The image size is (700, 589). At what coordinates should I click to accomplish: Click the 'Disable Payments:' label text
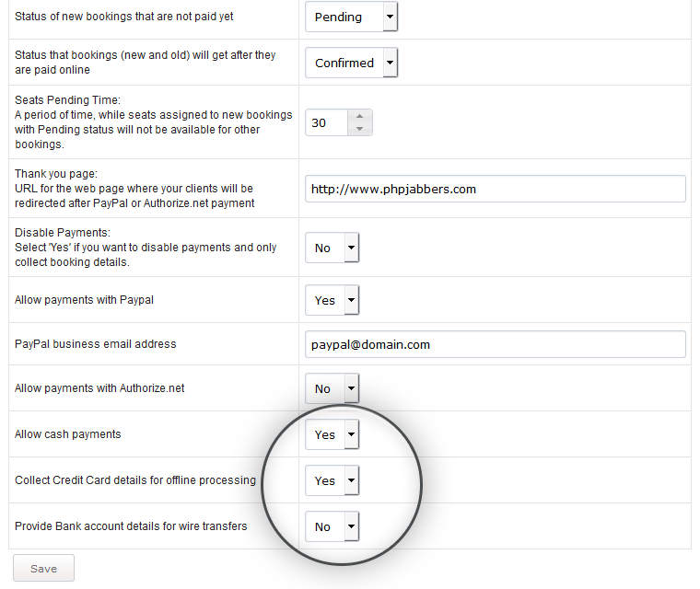[63, 233]
